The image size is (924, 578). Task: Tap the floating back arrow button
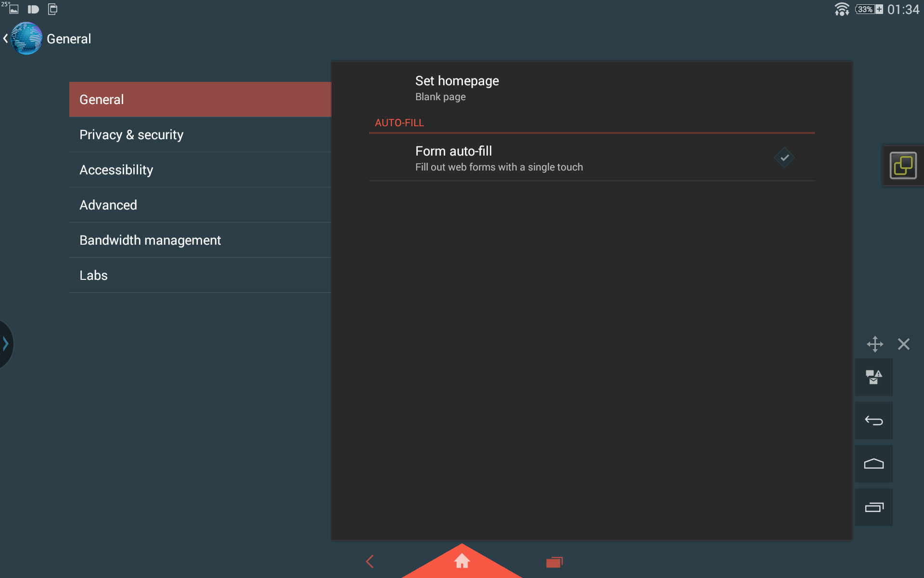coord(873,420)
